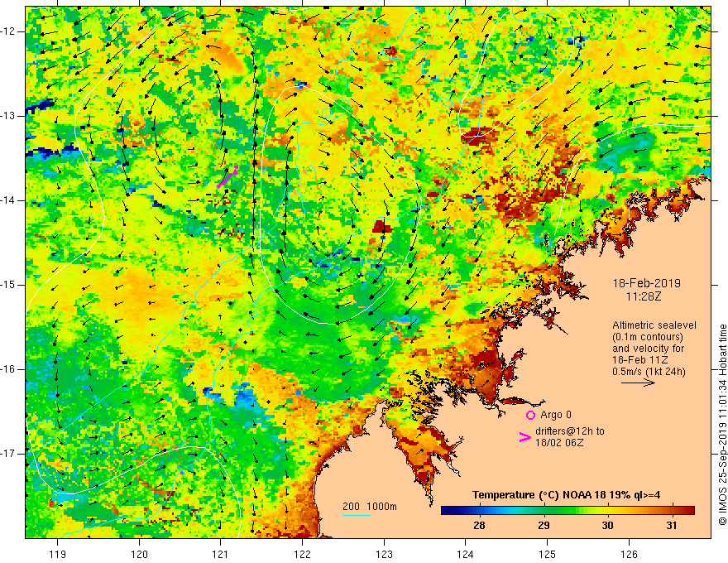This screenshot has height=563, width=728.
Task: Click the latitude -15 axis label
Action: coord(9,284)
